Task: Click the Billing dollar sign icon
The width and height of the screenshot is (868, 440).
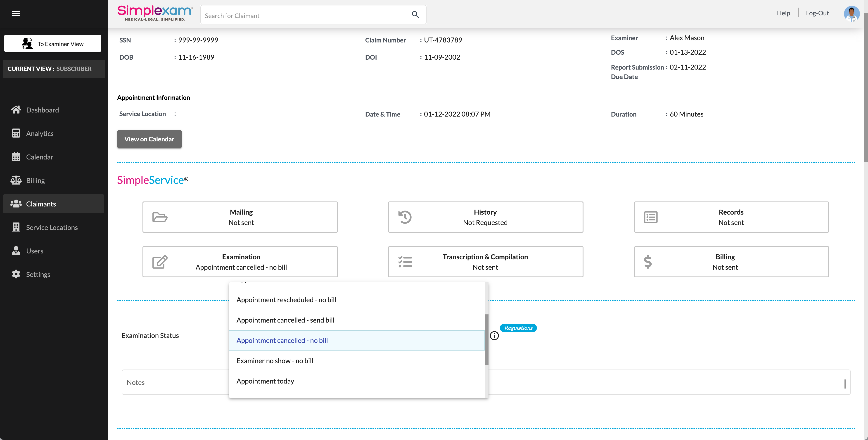Action: point(648,262)
